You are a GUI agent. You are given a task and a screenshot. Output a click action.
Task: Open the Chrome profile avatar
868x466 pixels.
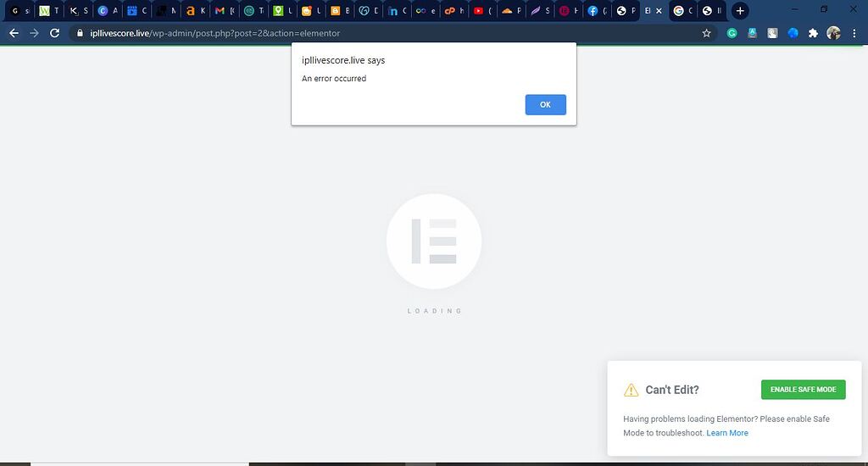[833, 33]
